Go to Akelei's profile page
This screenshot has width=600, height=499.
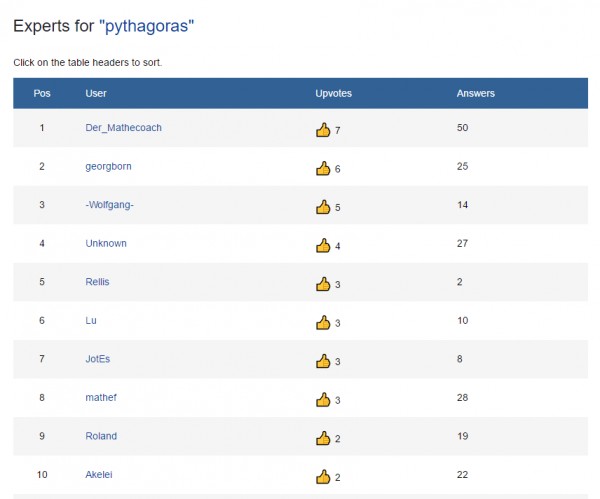tap(101, 474)
